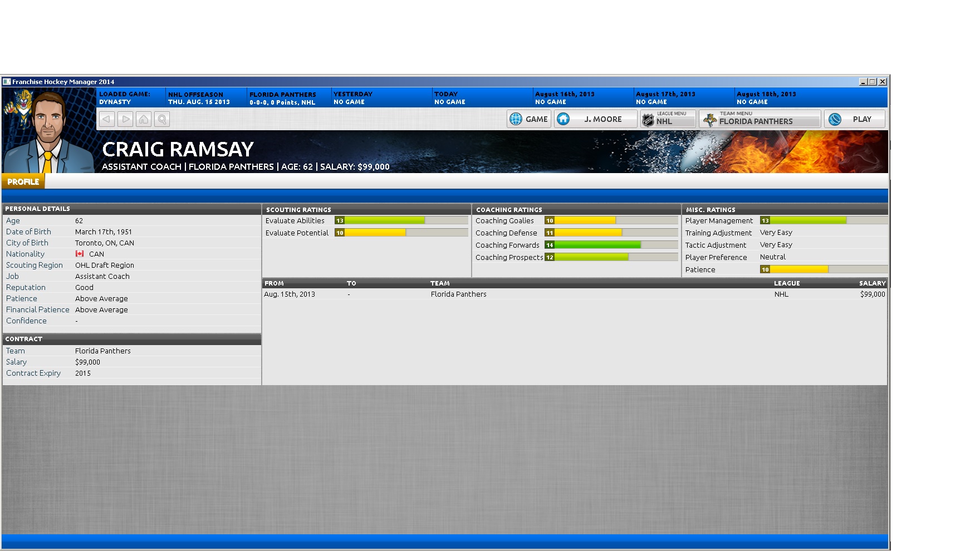Screen dimensions: 980x551
Task: Select the August 16th, 2013 schedule slot
Action: [582, 97]
